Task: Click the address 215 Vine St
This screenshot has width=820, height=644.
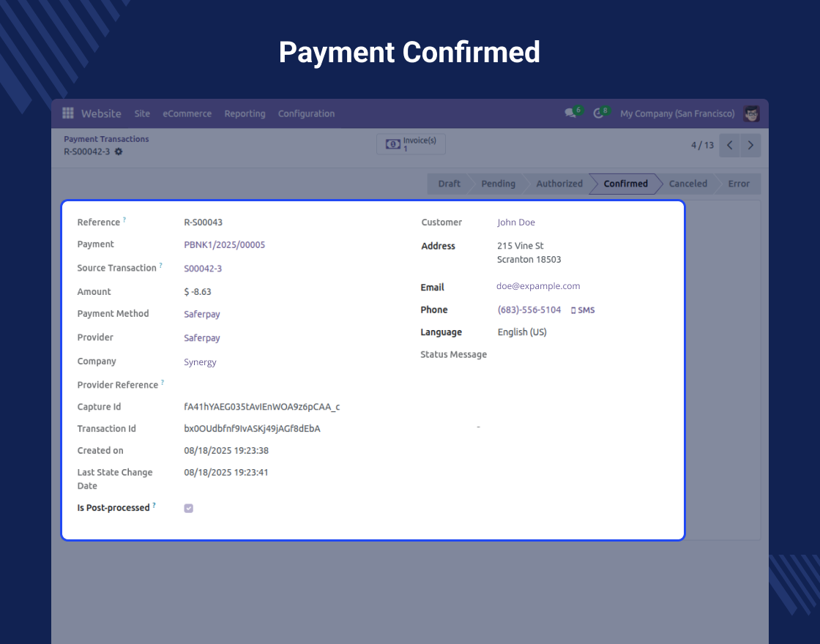Action: pos(521,246)
